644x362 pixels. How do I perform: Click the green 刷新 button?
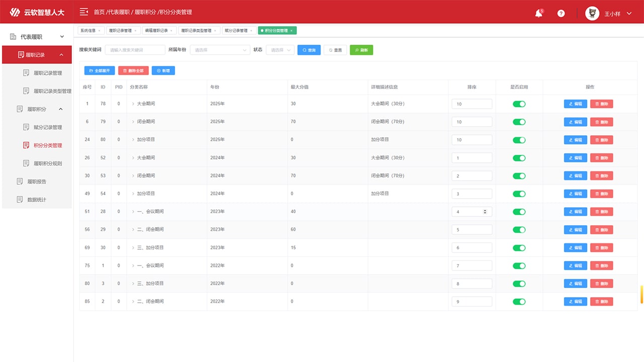click(361, 50)
